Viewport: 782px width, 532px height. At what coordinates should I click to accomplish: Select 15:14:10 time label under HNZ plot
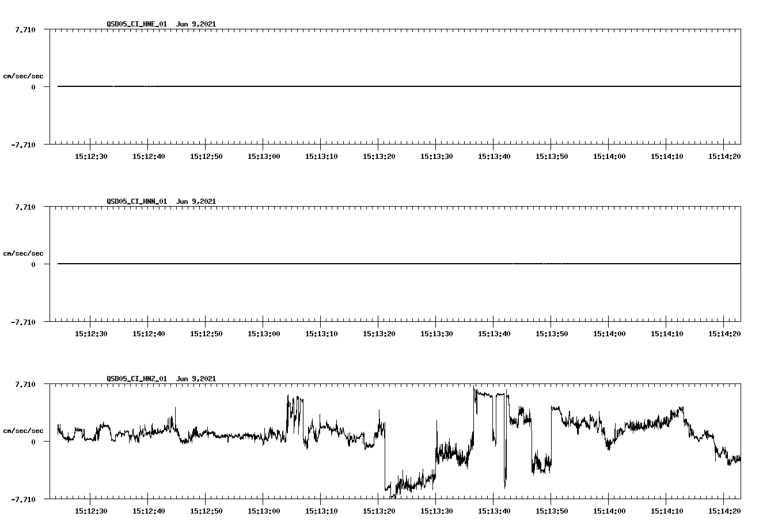tap(667, 511)
